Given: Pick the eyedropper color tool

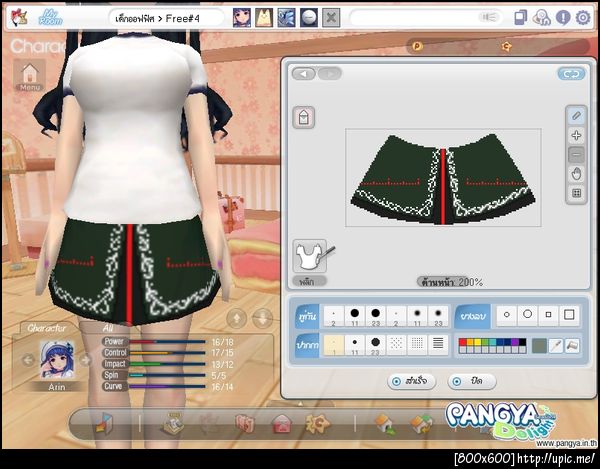Looking at the screenshot, I should (555, 346).
